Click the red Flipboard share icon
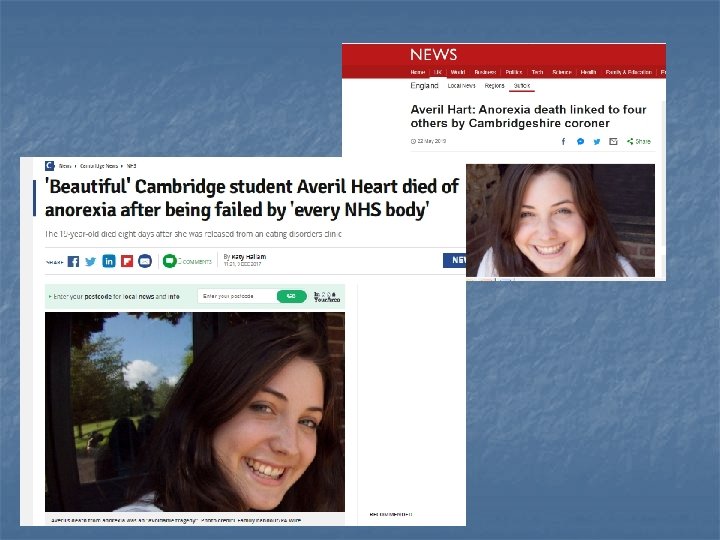The height and width of the screenshot is (540, 720). coord(127,261)
